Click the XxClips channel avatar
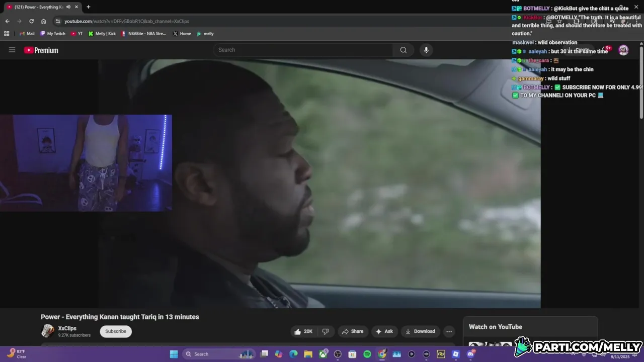Screen dimensions: 644x362 pos(48,331)
